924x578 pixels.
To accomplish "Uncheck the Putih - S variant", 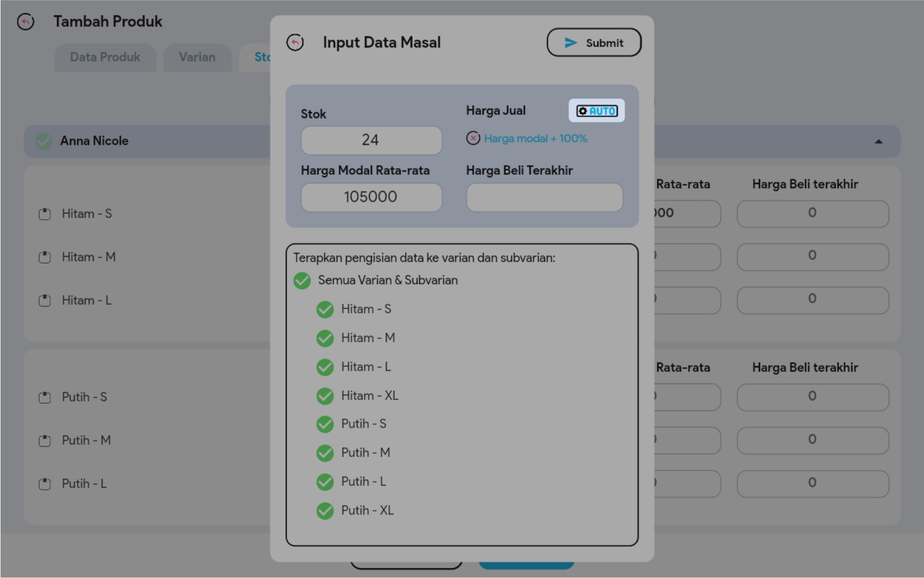I will point(325,425).
